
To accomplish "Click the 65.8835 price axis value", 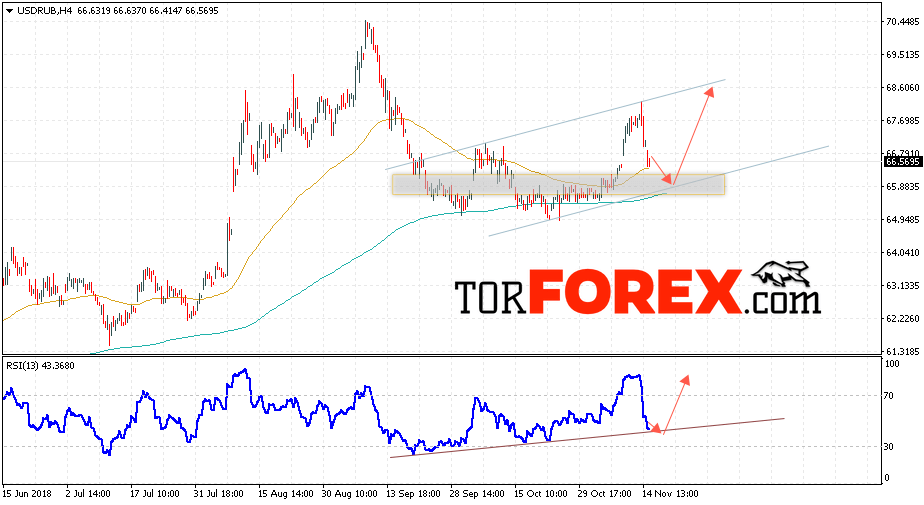I will 903,187.
